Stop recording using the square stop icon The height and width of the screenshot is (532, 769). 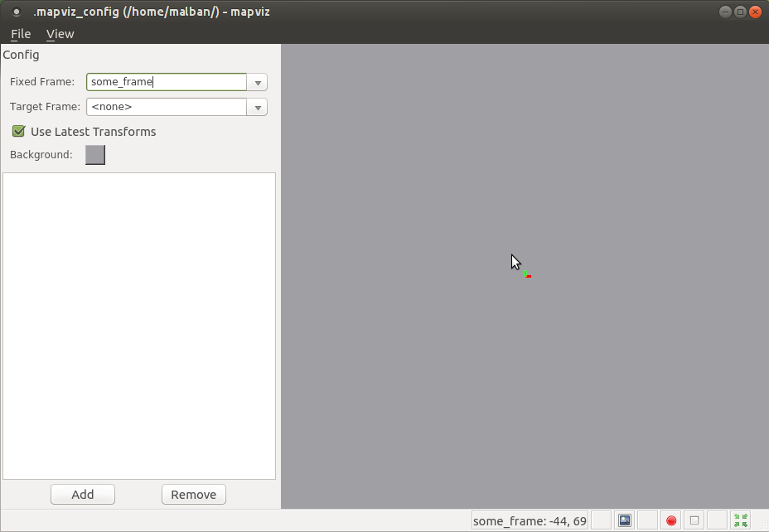(x=694, y=520)
